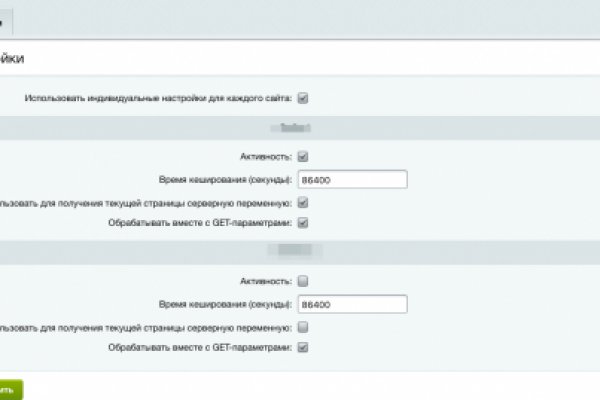Click second section's cache time input field
The image size is (600, 400).
[x=352, y=304]
